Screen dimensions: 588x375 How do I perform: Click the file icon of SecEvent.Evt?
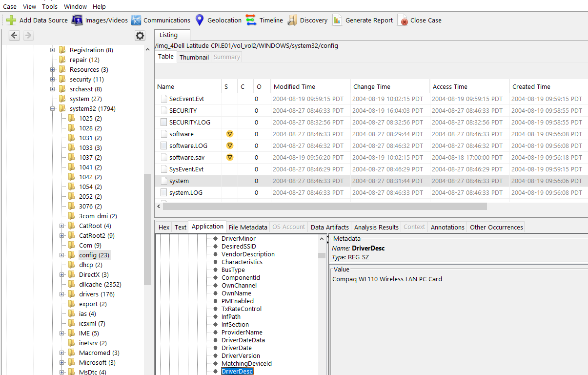pos(164,99)
